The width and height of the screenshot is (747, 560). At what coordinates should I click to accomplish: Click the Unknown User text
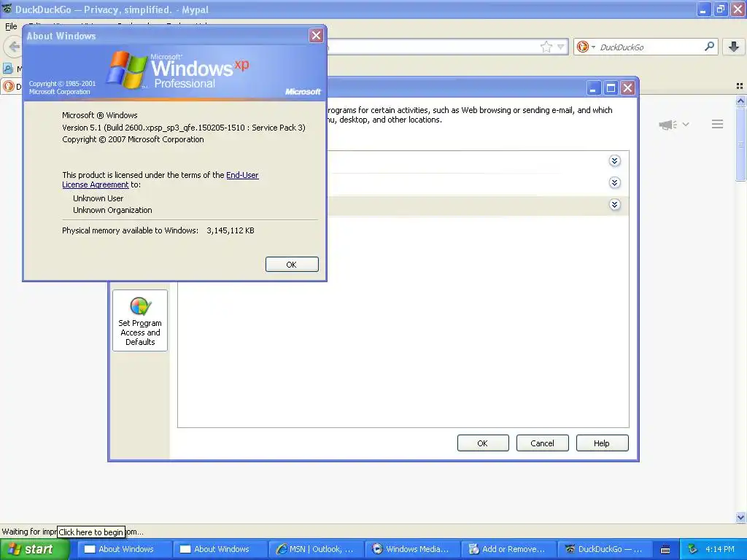(98, 198)
